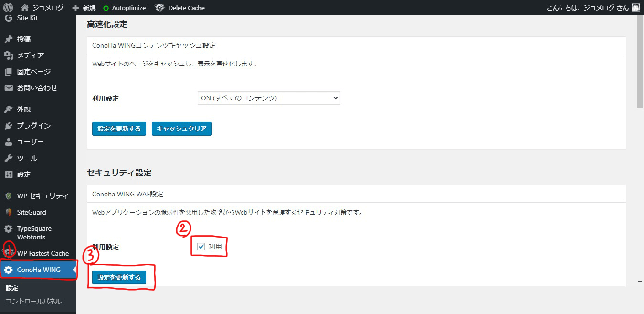Click 設定を更新する in WAF settings
This screenshot has width=644, height=314.
click(119, 277)
